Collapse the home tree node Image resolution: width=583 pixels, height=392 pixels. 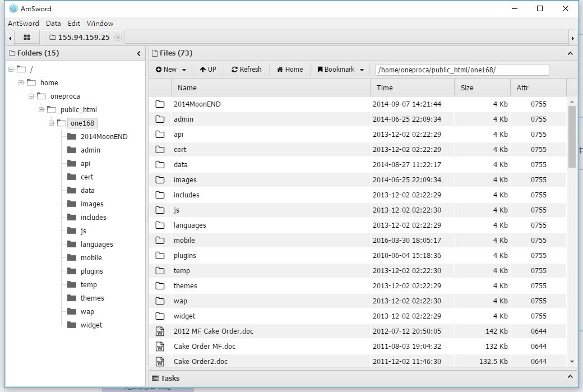click(x=21, y=82)
